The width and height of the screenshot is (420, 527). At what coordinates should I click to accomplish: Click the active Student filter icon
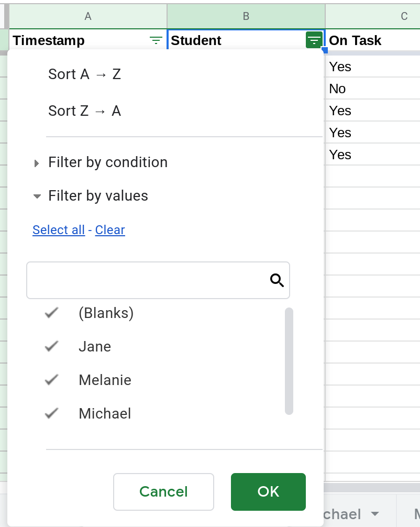(x=314, y=40)
